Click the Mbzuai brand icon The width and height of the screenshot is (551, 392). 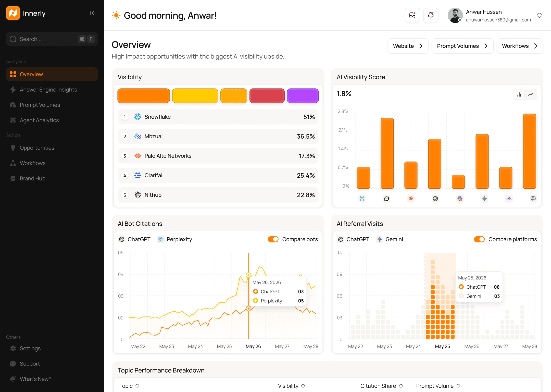(x=138, y=136)
